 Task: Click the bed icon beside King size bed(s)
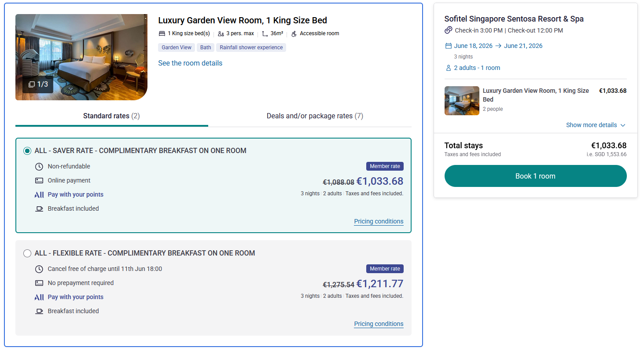coord(162,33)
